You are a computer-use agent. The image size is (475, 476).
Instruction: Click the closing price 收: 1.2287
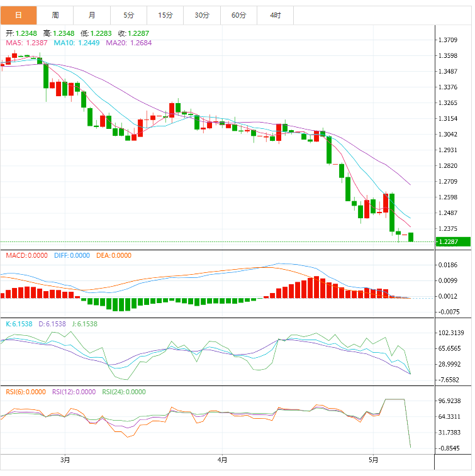click(133, 33)
